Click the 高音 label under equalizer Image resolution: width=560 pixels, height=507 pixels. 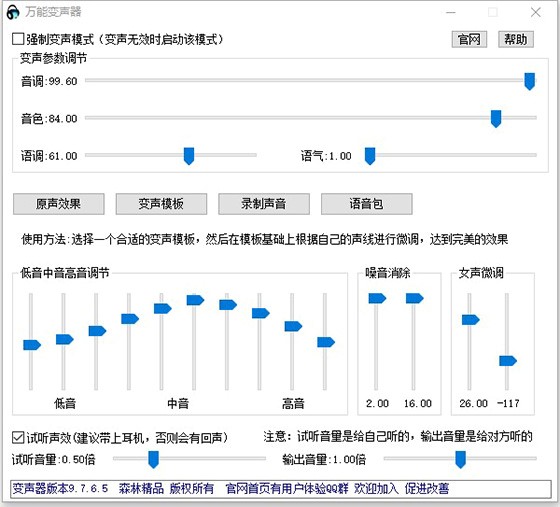(293, 404)
